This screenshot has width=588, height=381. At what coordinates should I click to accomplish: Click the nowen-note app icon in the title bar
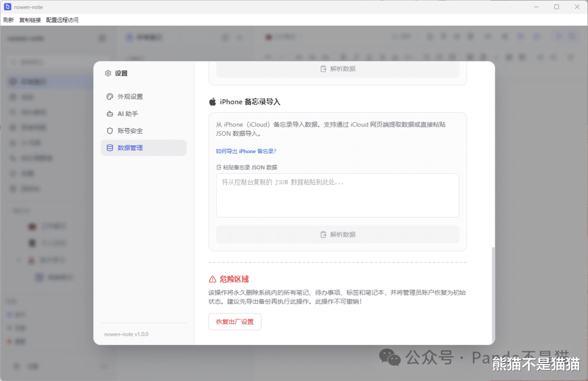coord(8,7)
